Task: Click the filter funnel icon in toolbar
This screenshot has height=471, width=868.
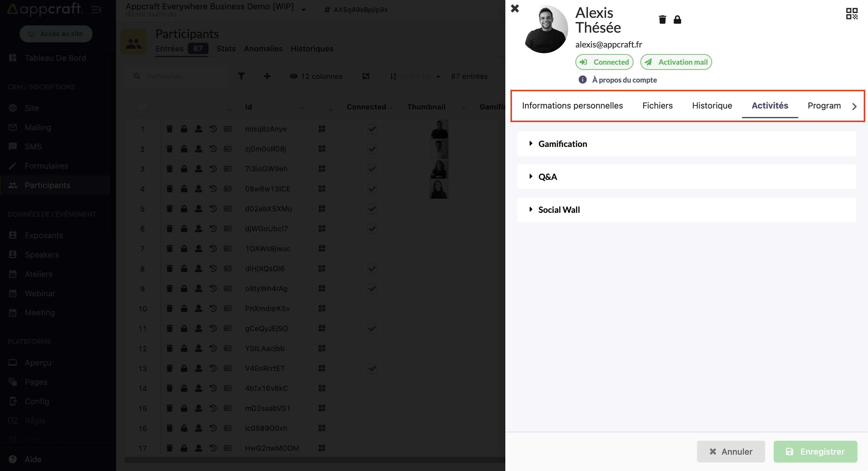Action: (241, 76)
